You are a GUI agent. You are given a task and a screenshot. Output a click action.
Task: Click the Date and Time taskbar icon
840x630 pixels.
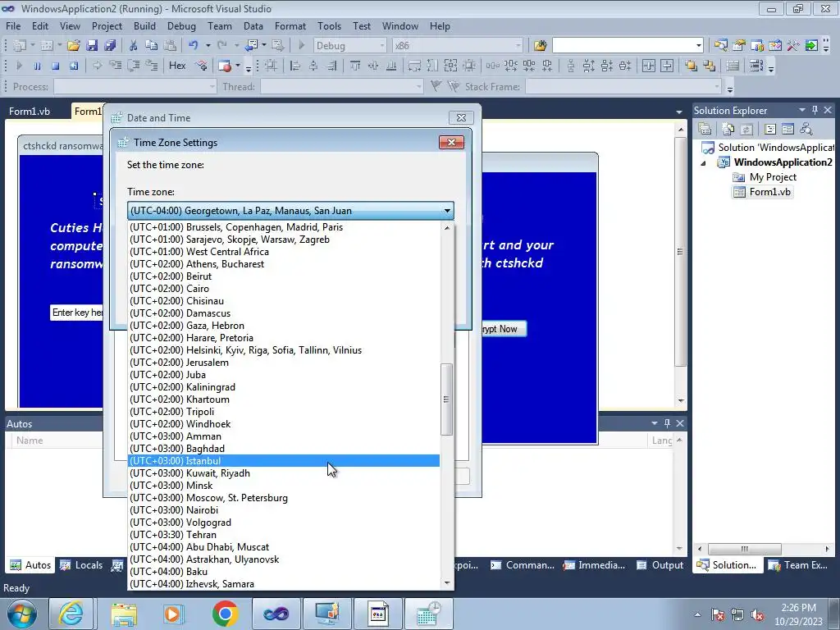428,614
